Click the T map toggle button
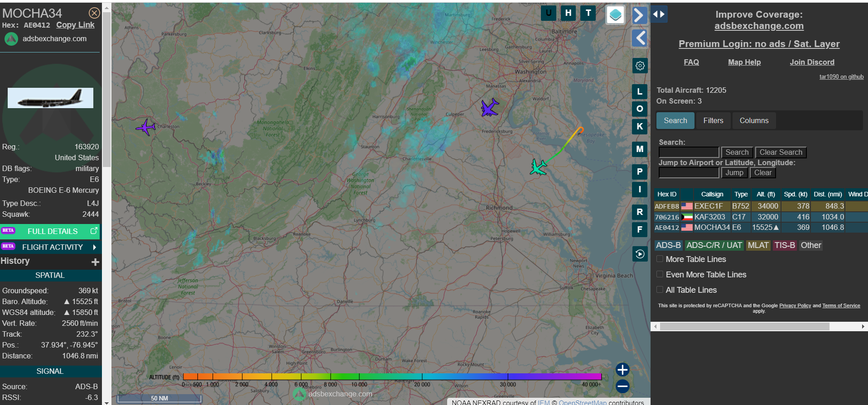Viewport: 868px width, 405px height. (x=588, y=13)
